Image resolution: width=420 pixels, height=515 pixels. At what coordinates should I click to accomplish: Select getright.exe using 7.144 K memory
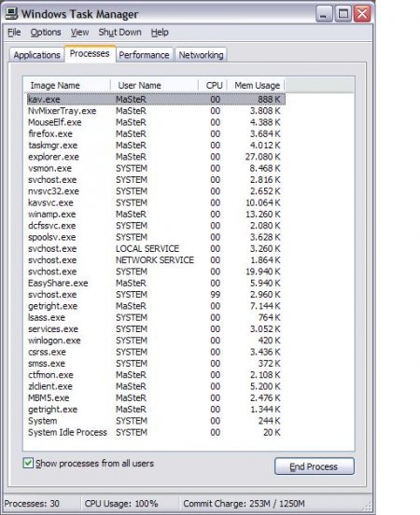156,306
